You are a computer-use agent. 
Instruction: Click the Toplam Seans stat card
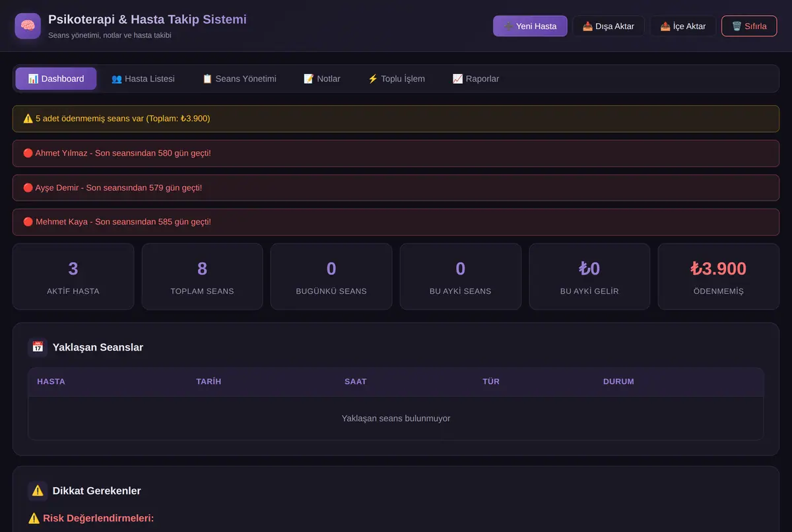pos(202,277)
